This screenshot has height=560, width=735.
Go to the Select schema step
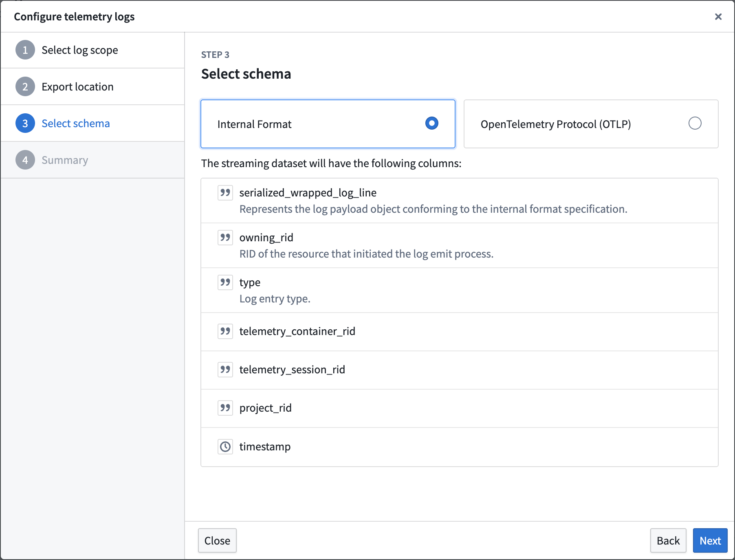coord(76,123)
